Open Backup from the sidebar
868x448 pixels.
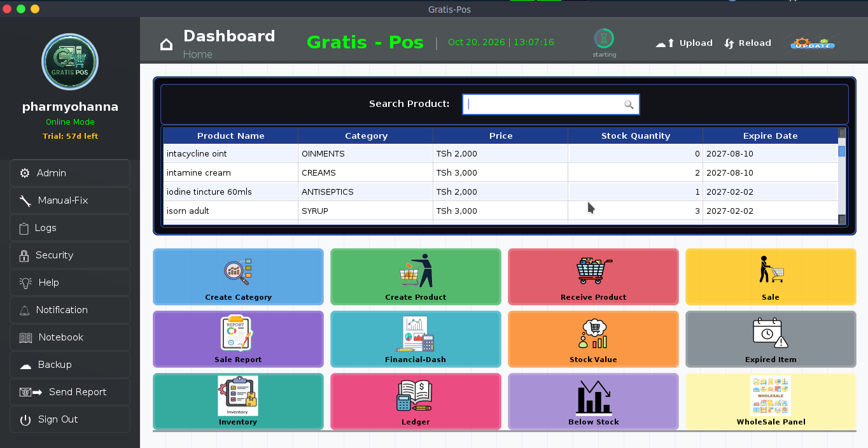pyautogui.click(x=70, y=365)
